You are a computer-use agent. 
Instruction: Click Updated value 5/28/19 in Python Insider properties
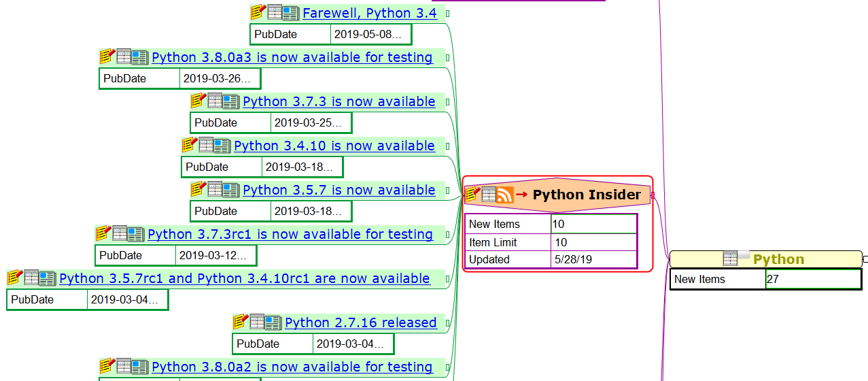(x=593, y=259)
